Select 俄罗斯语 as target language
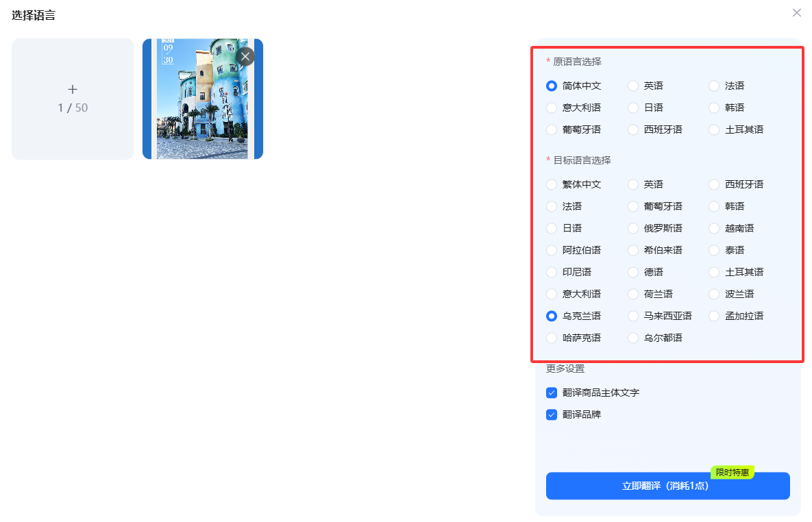The width and height of the screenshot is (812, 522). [633, 228]
